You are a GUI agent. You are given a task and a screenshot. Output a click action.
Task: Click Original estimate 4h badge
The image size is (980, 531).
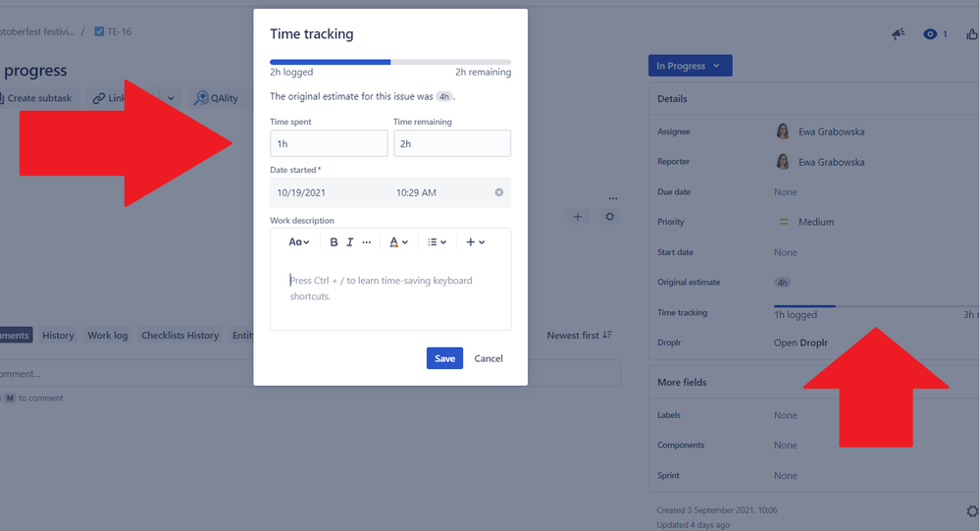tap(783, 282)
